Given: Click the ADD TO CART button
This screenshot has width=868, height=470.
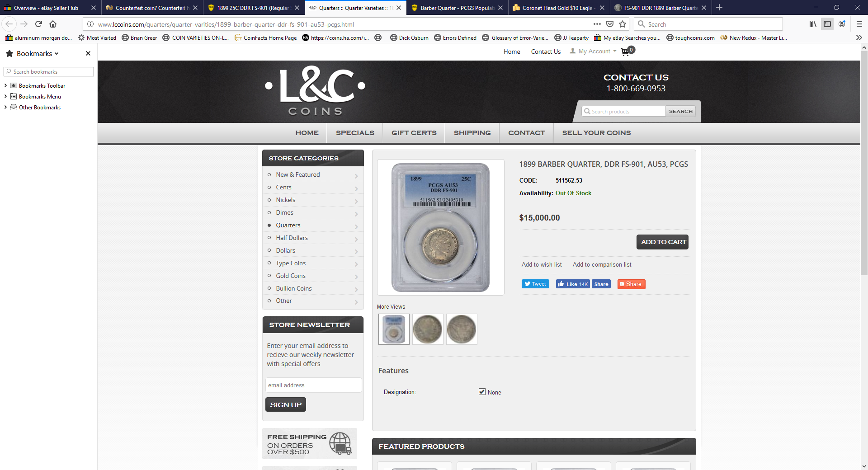Looking at the screenshot, I should point(662,242).
